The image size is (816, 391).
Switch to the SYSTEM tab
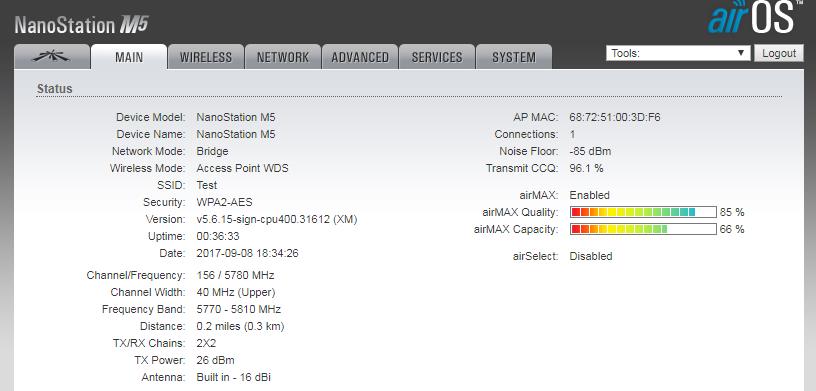(x=514, y=57)
